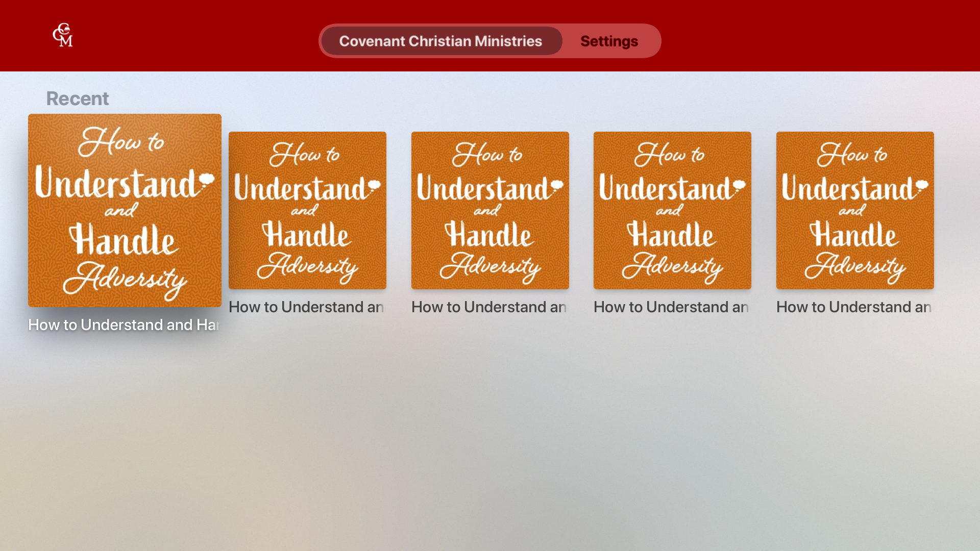Click the CCM logo icon
Viewport: 980px width, 551px height.
pyautogui.click(x=63, y=35)
